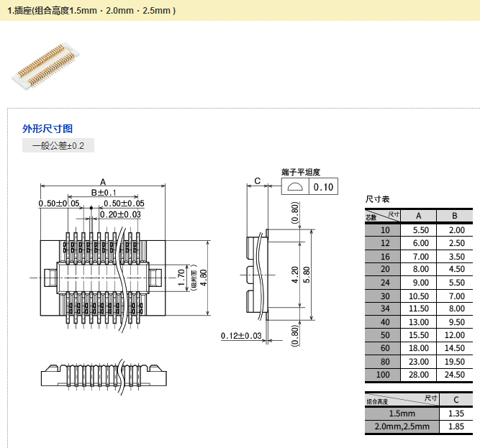
Task: Click the 尺寸表 table title
Action: point(377,199)
